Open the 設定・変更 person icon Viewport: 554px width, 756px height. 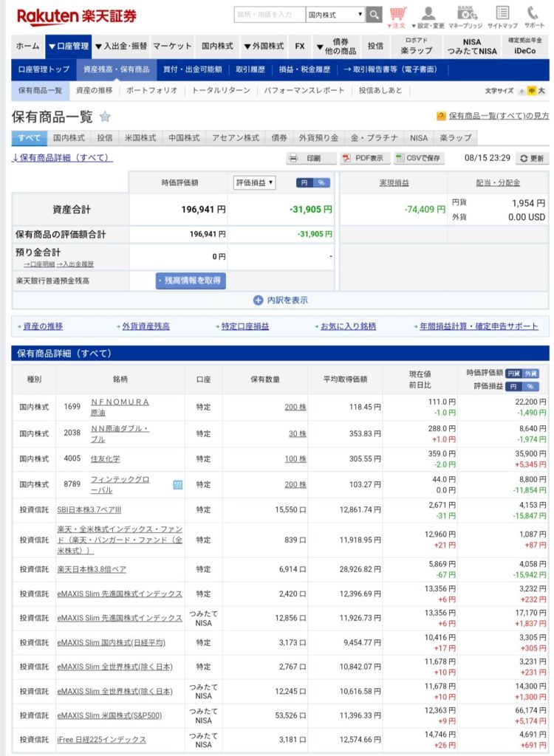[428, 18]
